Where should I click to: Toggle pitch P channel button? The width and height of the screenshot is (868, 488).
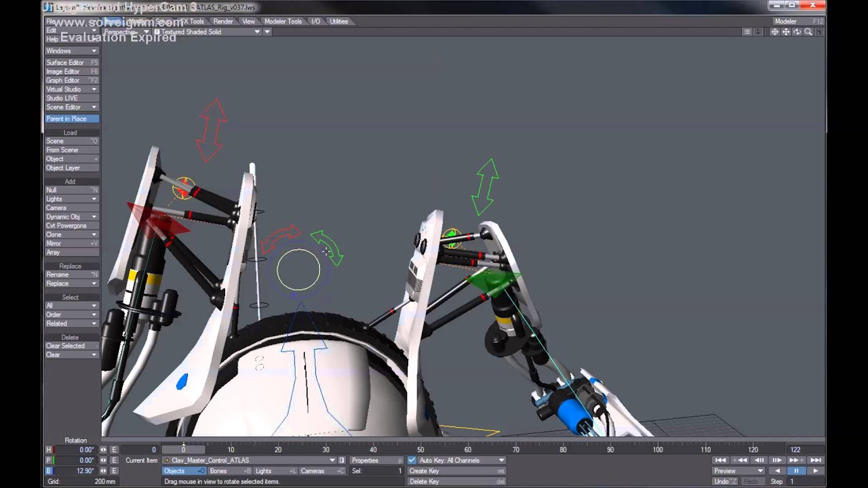pos(48,460)
